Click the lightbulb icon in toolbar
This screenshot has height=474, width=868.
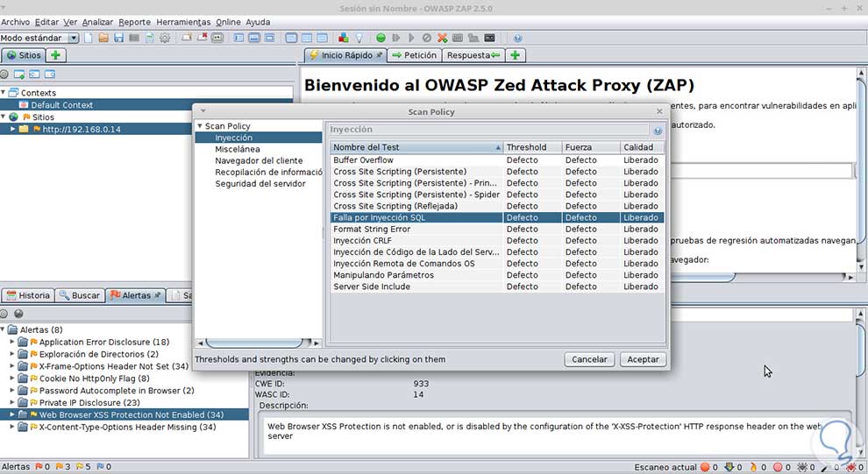pos(359,38)
